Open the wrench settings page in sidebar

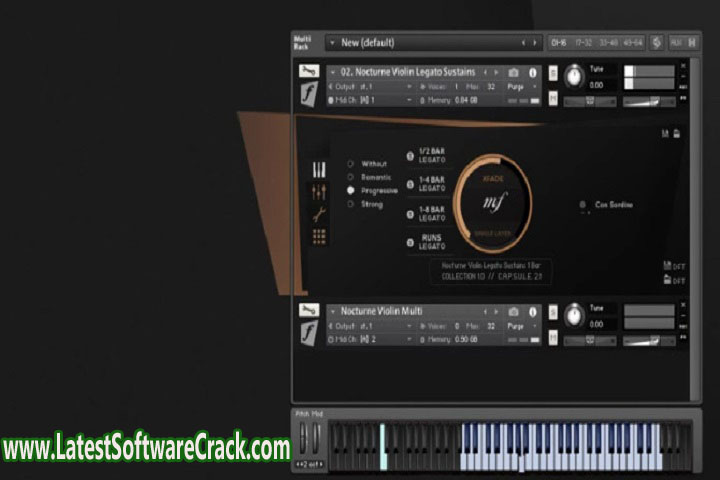pyautogui.click(x=319, y=214)
